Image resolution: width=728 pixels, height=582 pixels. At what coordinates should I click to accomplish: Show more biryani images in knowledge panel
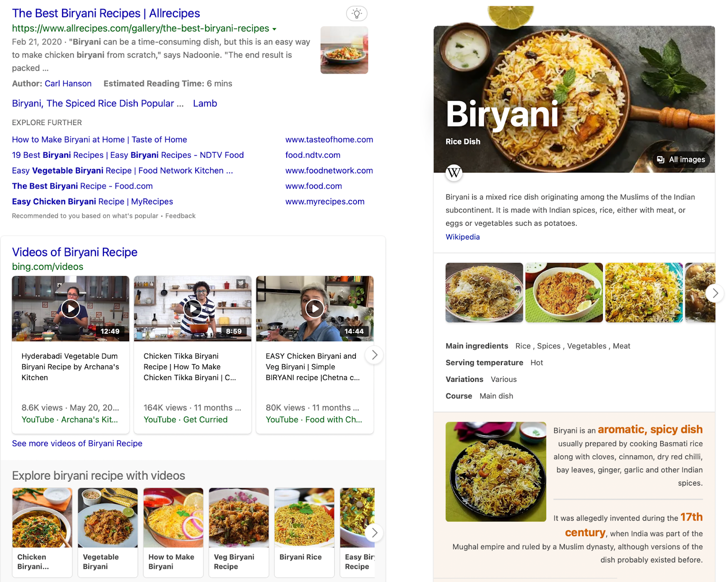click(715, 293)
